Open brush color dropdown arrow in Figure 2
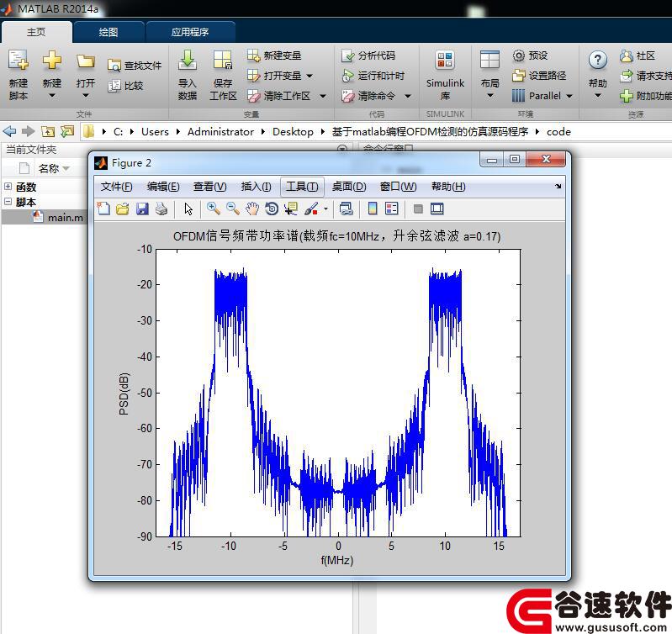The height and width of the screenshot is (634, 672). (325, 209)
